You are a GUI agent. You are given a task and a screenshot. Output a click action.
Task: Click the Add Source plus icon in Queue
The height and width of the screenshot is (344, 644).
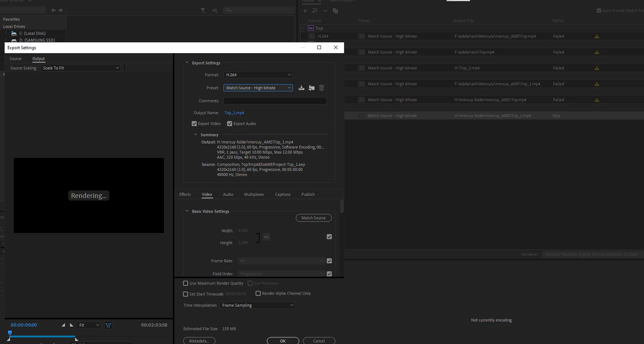[305, 11]
